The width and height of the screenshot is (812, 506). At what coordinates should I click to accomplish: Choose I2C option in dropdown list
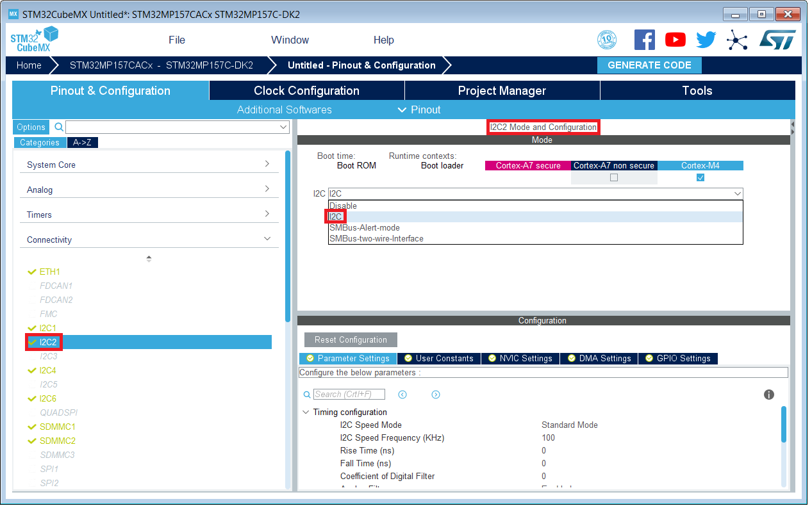[x=535, y=217]
